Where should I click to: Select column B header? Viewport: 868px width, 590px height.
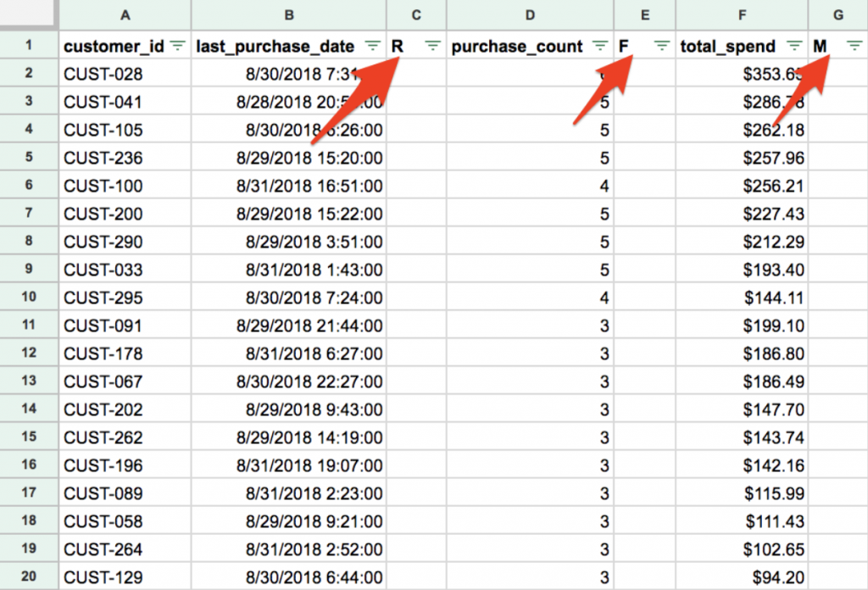coord(289,15)
